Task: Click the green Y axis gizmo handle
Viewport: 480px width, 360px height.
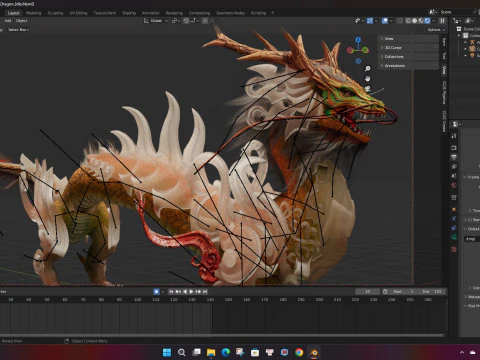Action: pos(365,50)
